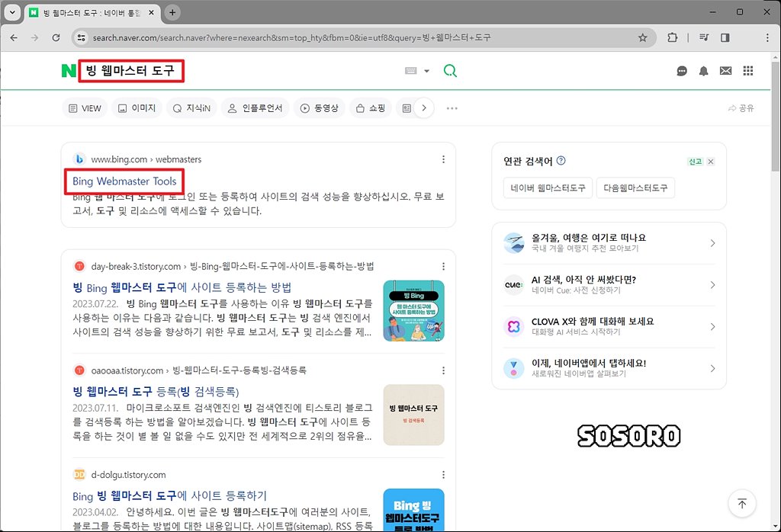Open Naver mail envelope icon
Screen dimensions: 781x532
pos(726,71)
